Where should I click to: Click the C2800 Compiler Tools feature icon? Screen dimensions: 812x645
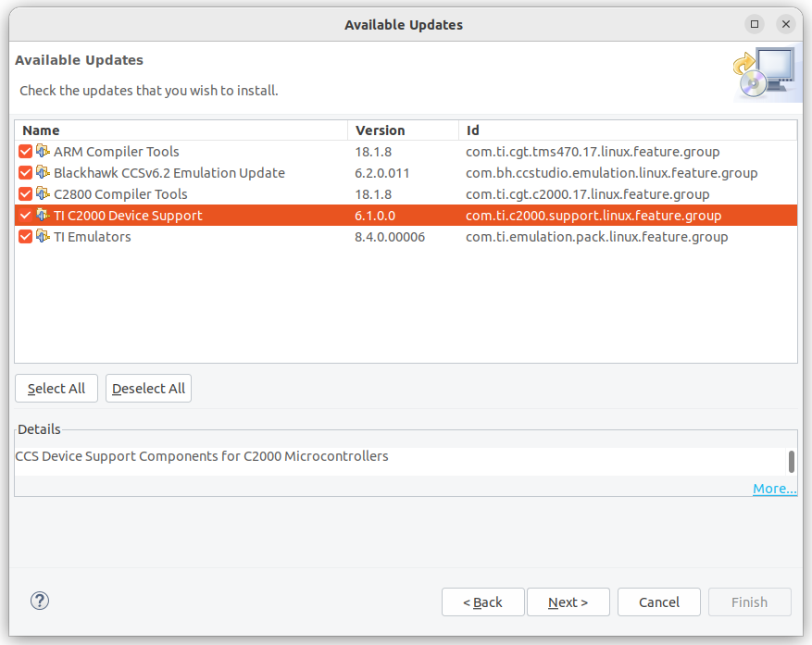pos(43,193)
